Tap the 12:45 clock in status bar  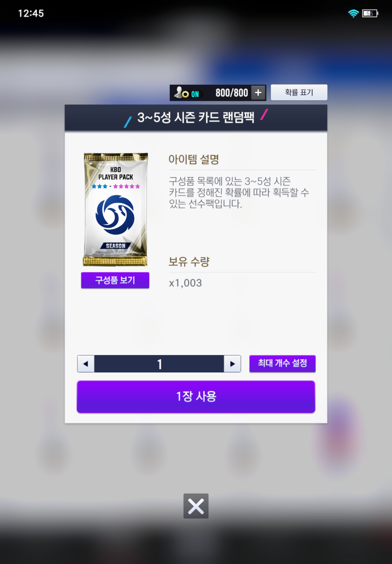pyautogui.click(x=31, y=13)
